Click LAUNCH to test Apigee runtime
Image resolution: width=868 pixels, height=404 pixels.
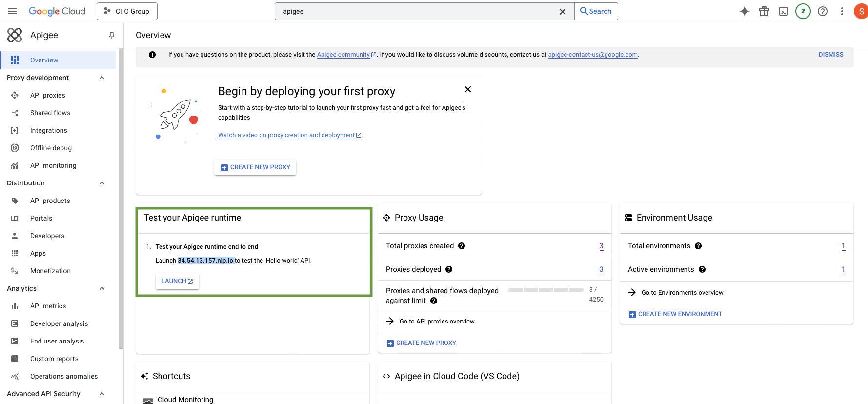[x=177, y=281]
